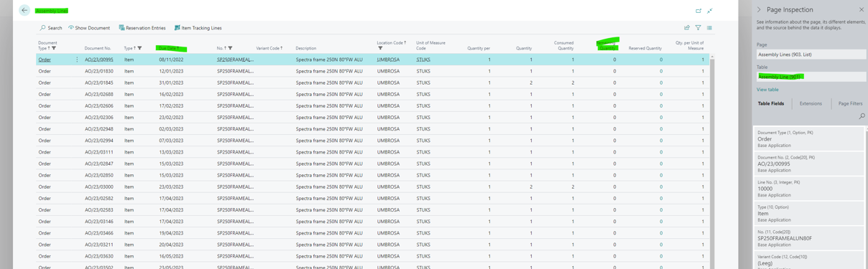868x269 pixels.
Task: Collapse the Page Inspection pane chevron
Action: pos(759,10)
